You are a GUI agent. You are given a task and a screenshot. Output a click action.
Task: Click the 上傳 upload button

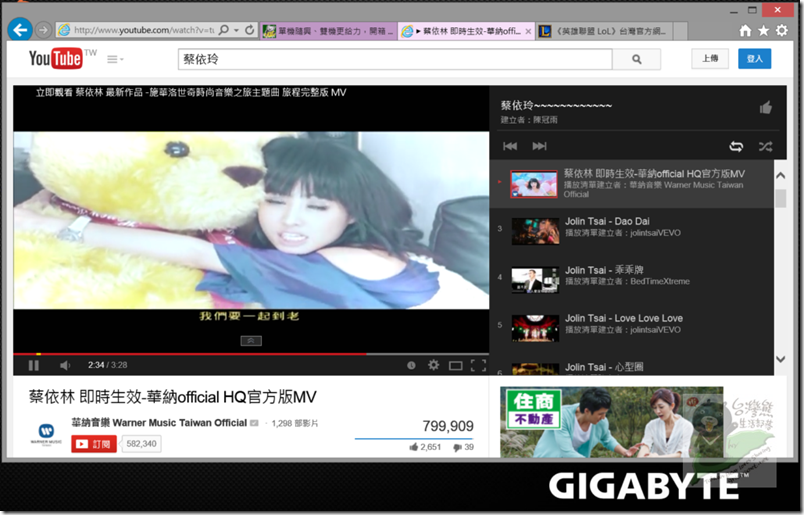point(710,58)
